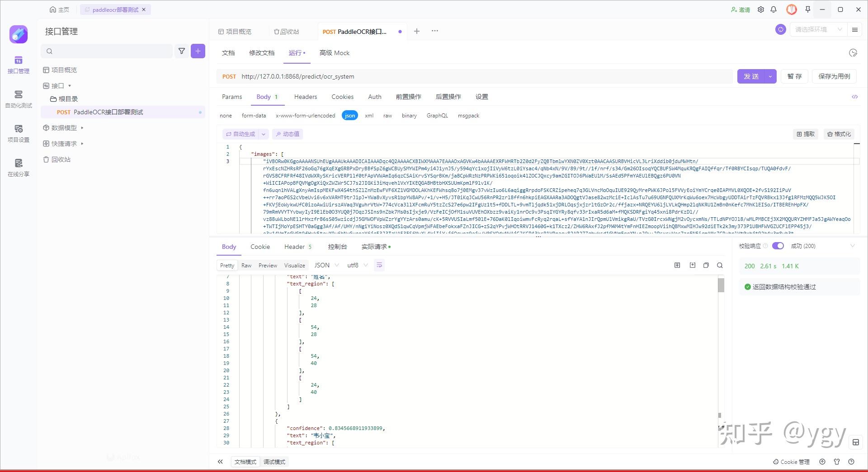Open the more tabs ellipsis menu
The image size is (868, 472).
coord(435,31)
